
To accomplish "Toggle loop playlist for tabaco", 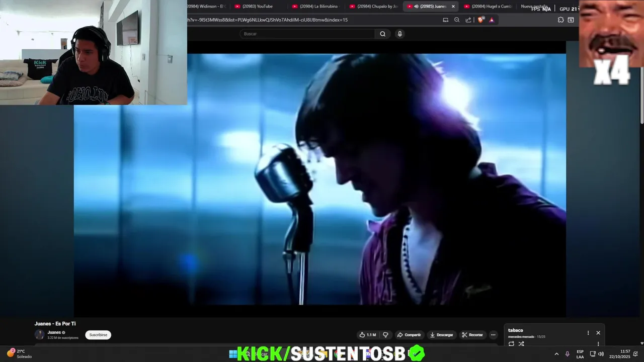I will [511, 344].
